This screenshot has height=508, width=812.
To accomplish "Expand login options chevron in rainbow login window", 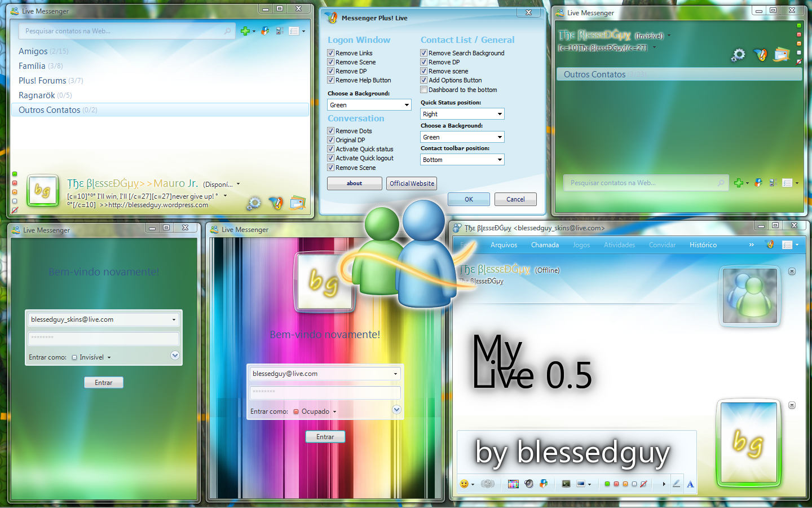I will pyautogui.click(x=396, y=410).
